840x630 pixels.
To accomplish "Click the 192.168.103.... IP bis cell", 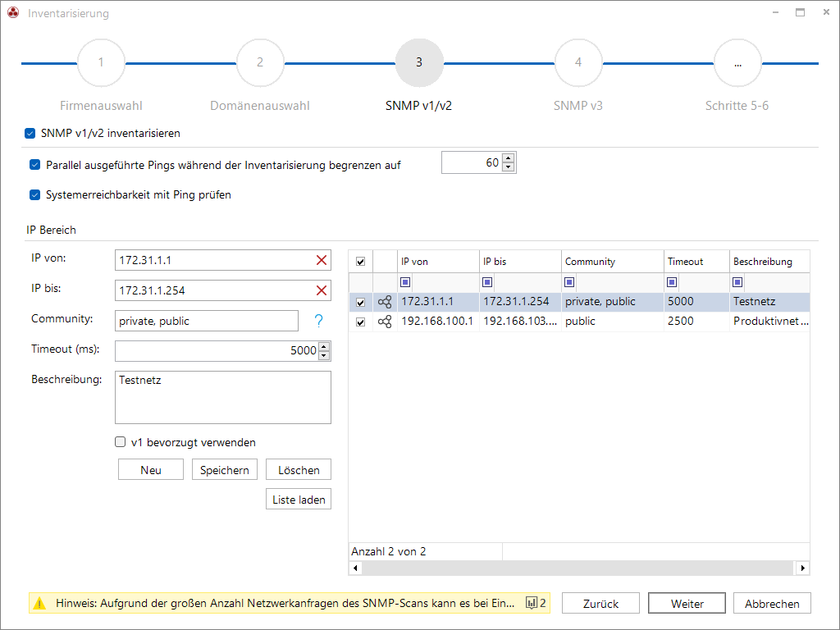I will tap(519, 322).
